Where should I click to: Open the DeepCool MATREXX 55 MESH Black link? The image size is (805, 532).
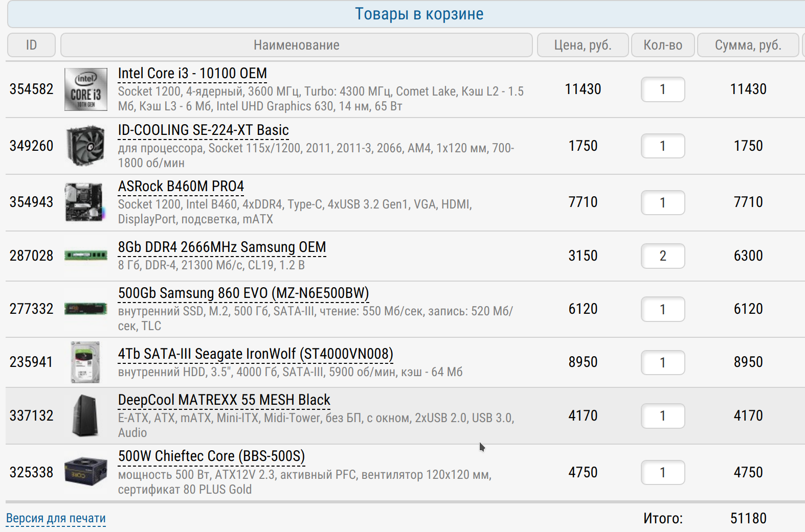point(224,400)
